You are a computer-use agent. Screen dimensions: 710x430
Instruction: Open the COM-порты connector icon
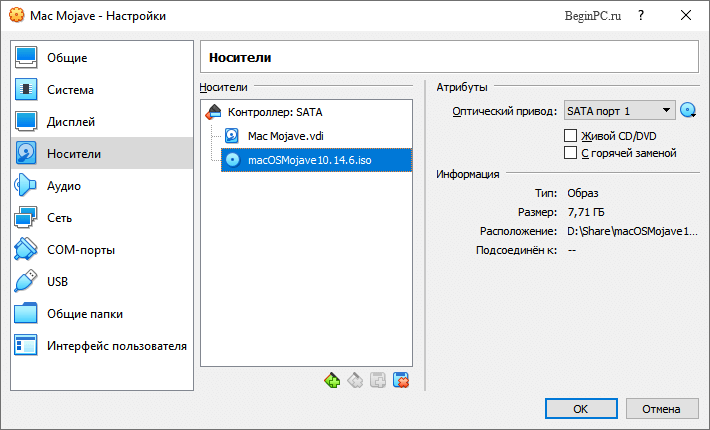[x=26, y=249]
